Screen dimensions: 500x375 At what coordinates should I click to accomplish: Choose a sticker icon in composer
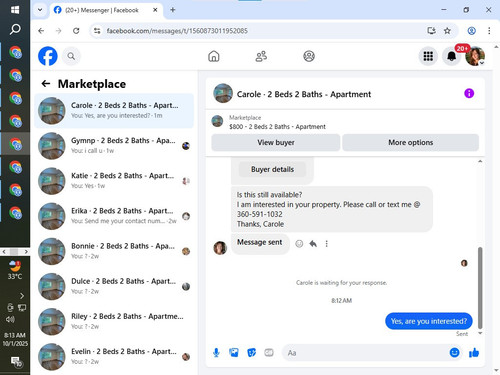(x=251, y=352)
